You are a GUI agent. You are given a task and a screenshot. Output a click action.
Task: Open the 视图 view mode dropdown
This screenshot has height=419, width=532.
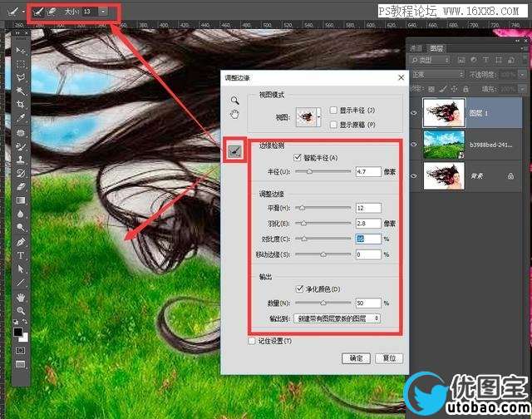(318, 117)
